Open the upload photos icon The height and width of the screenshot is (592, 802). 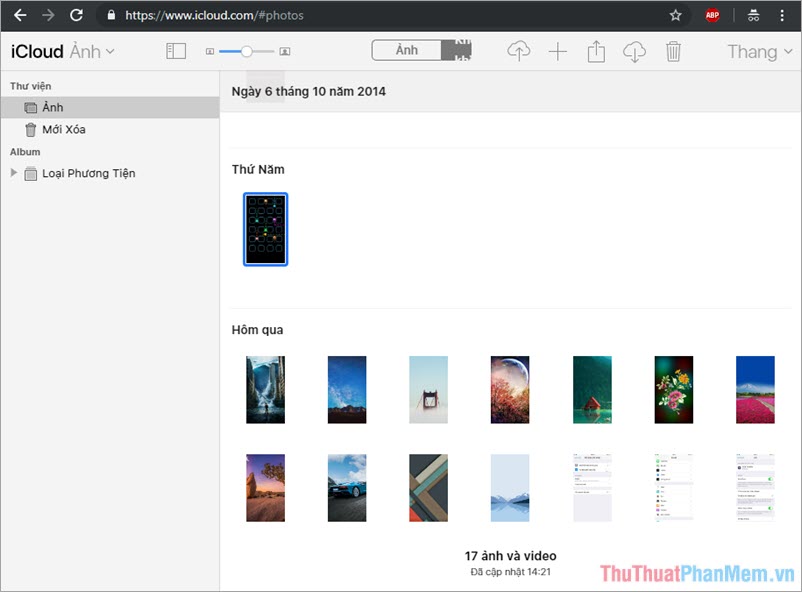pos(520,52)
